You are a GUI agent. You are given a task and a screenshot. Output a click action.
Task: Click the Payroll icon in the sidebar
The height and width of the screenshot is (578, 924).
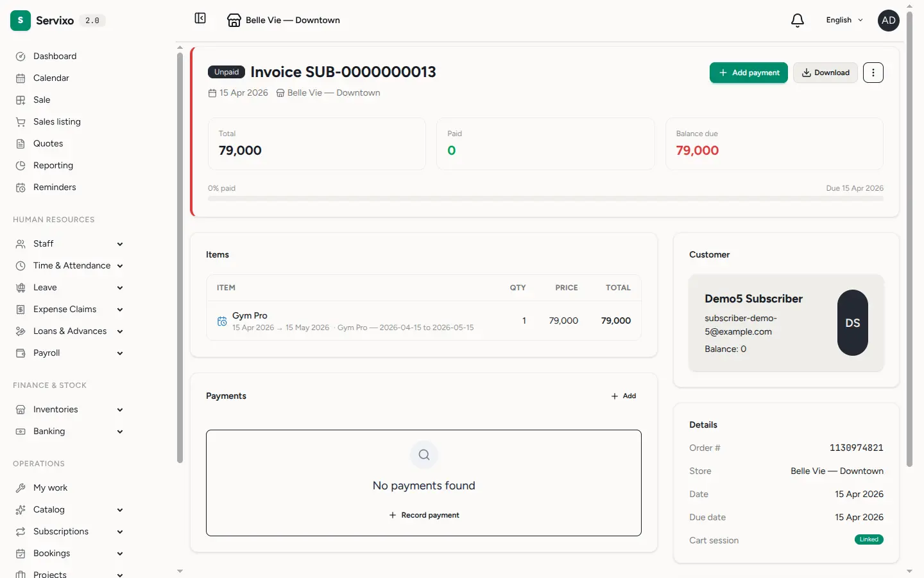[x=21, y=353]
